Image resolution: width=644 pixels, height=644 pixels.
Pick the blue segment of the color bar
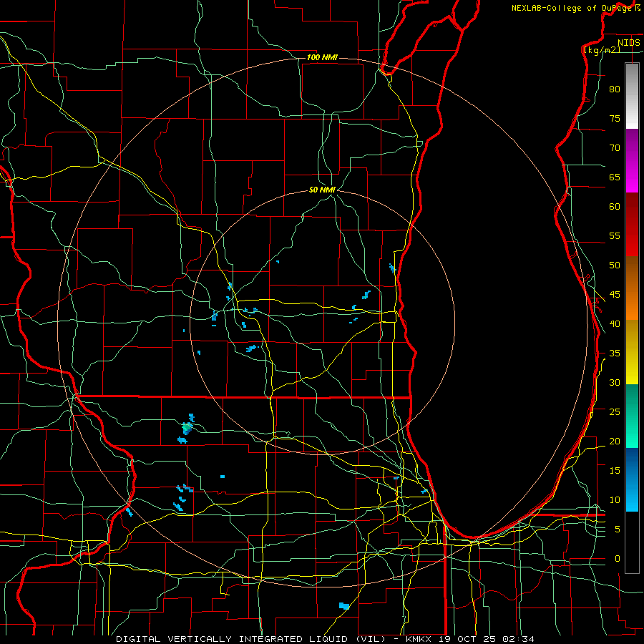point(632,479)
